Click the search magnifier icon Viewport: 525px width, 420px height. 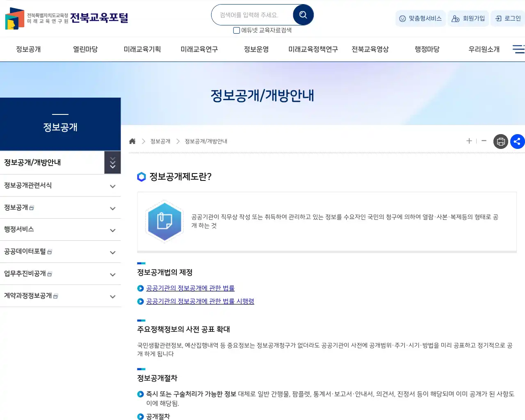pyautogui.click(x=303, y=14)
